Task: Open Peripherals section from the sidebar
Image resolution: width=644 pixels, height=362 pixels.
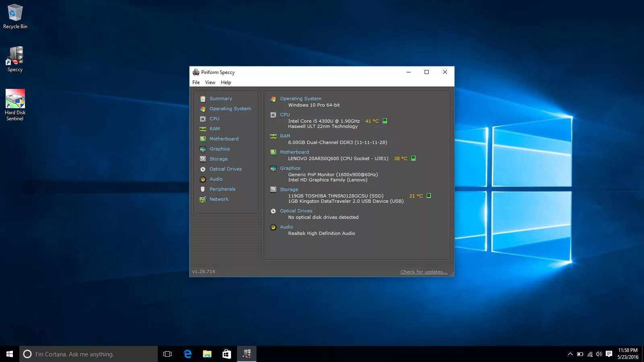Action: point(223,189)
